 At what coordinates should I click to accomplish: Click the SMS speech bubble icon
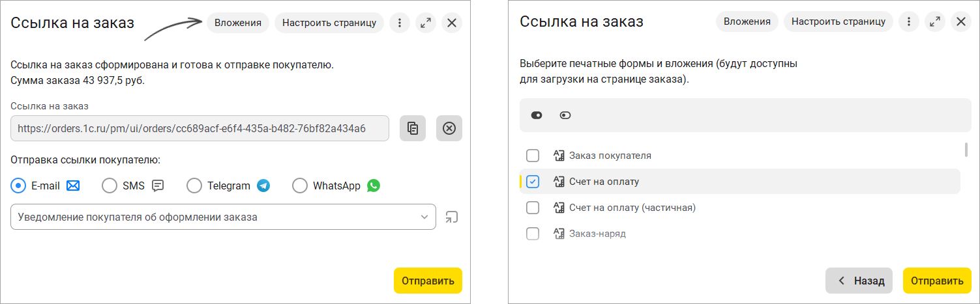coord(158,186)
